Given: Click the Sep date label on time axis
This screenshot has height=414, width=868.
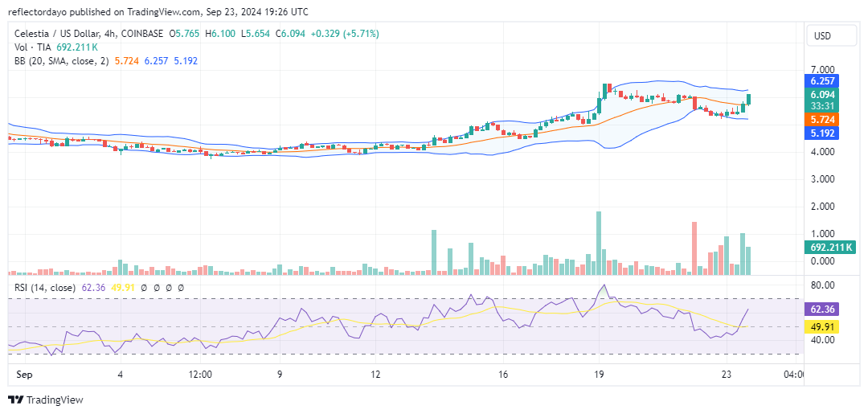Looking at the screenshot, I should pos(26,375).
